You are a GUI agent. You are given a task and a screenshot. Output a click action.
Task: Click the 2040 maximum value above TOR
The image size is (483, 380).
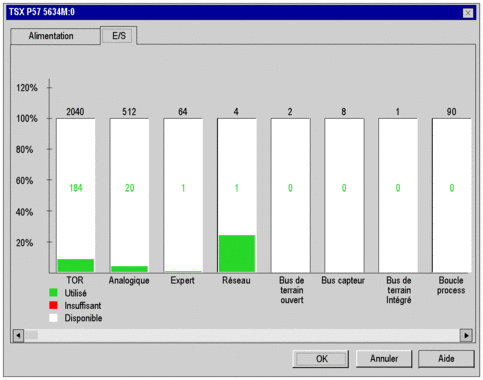[75, 112]
